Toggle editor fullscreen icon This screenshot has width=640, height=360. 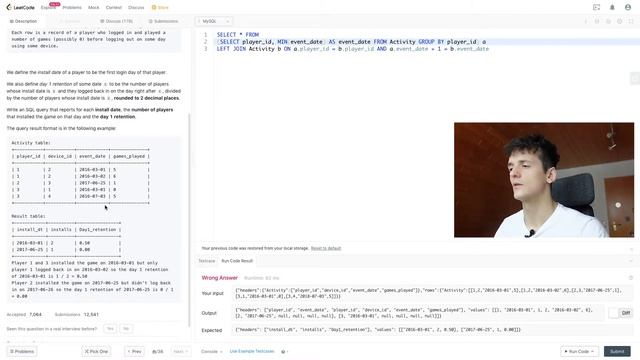pyautogui.click(x=631, y=21)
